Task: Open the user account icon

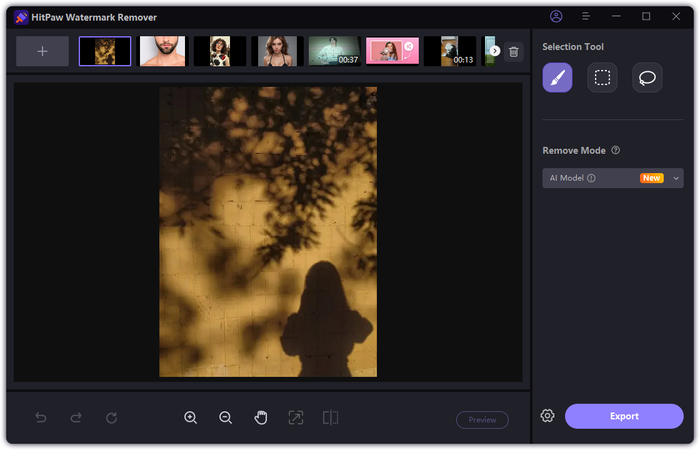Action: pyautogui.click(x=556, y=17)
